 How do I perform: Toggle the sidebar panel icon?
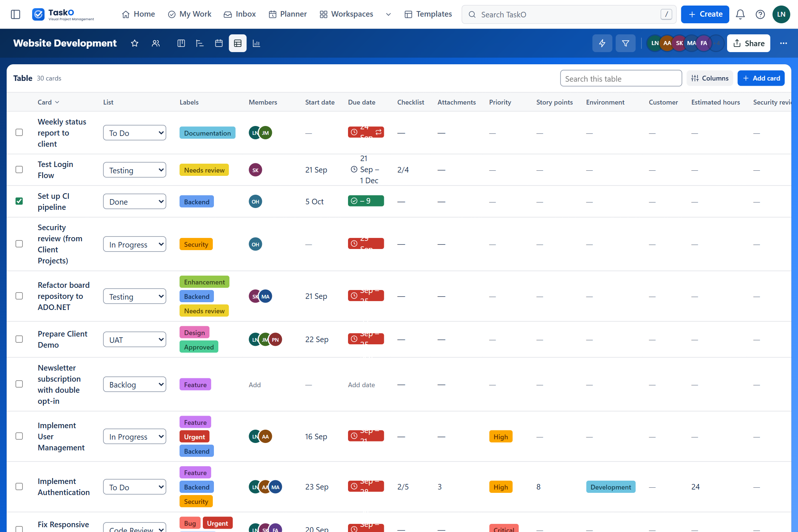(16, 14)
